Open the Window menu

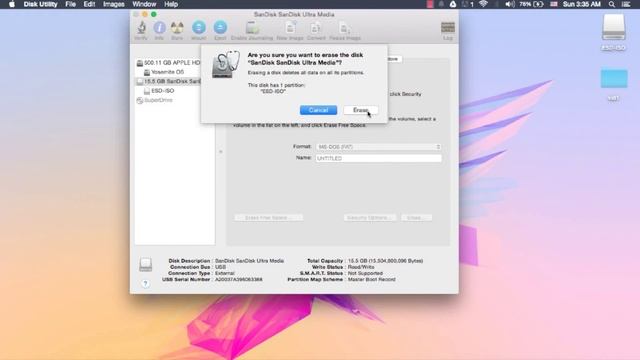tap(144, 4)
